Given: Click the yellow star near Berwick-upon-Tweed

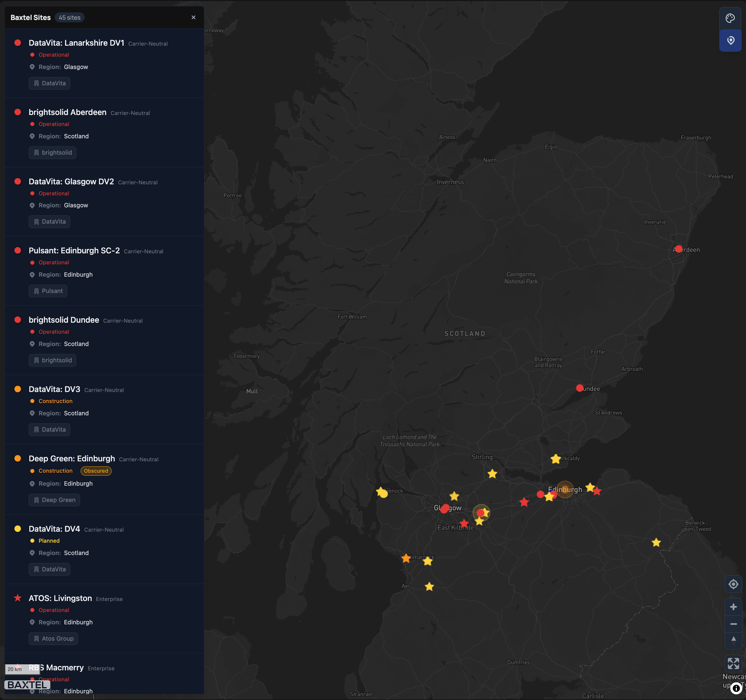Looking at the screenshot, I should point(656,542).
